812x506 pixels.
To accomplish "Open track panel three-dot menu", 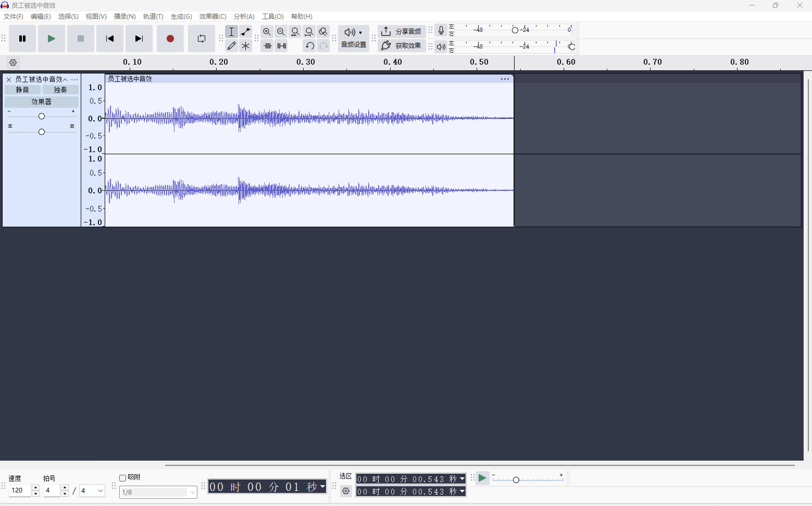I will [74, 80].
